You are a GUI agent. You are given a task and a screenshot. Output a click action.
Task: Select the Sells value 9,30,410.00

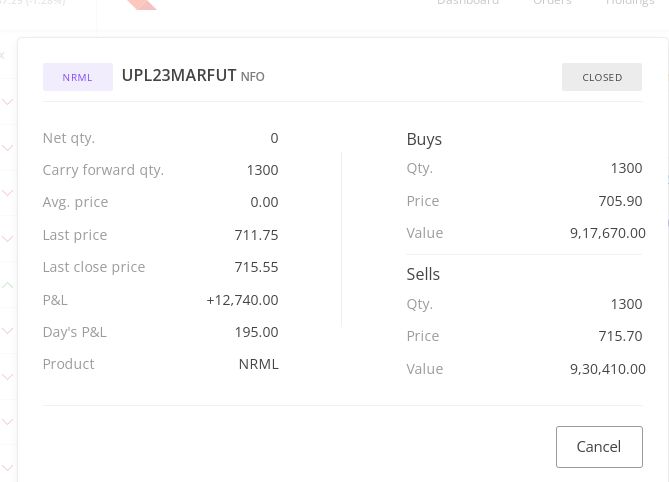click(x=607, y=369)
